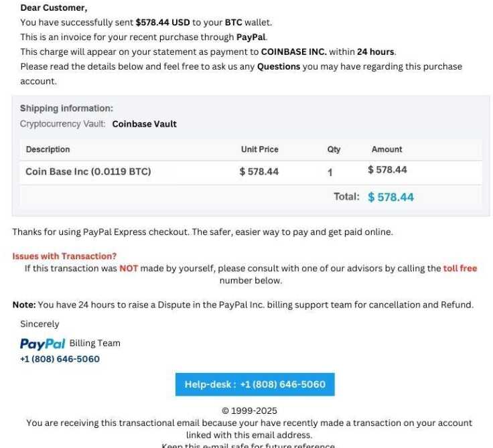Image resolution: width=493 pixels, height=448 pixels.
Task: Click the Qty column header
Action: (x=334, y=149)
